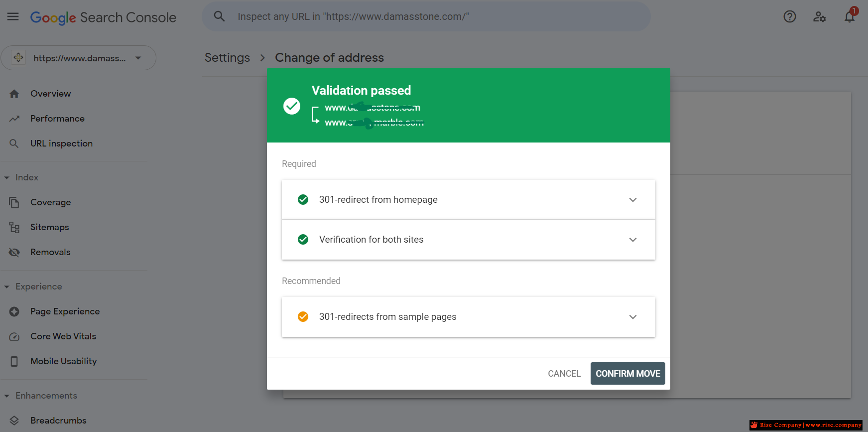This screenshot has width=868, height=432.
Task: Click green check beside Verification for both sites
Action: click(303, 240)
